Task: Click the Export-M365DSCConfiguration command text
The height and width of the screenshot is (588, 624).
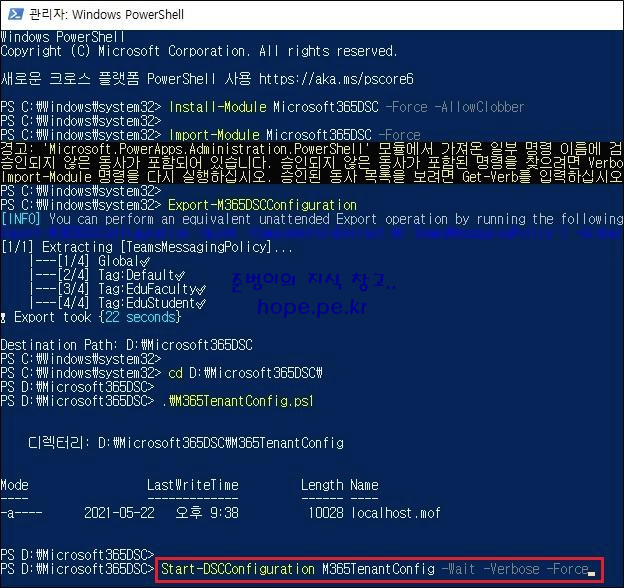Action: (263, 205)
